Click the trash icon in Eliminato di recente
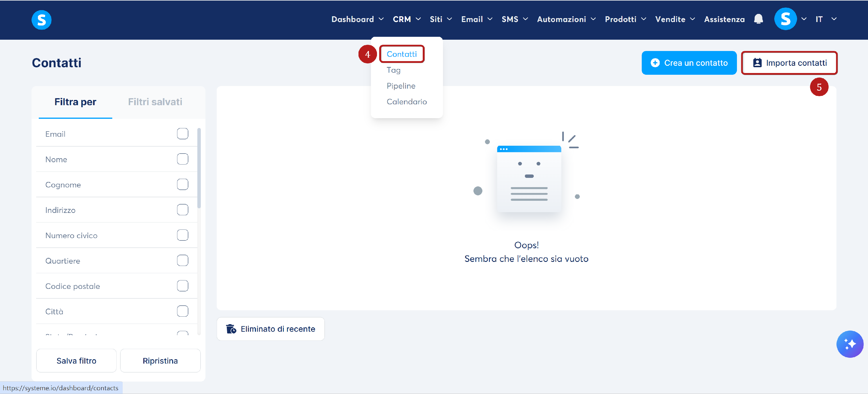This screenshot has height=394, width=868. pos(231,329)
